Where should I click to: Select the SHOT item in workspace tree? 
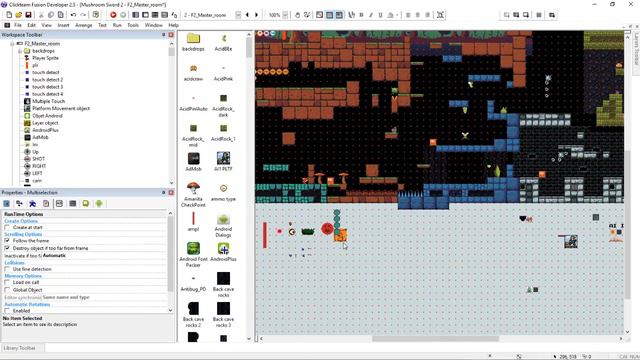[x=38, y=159]
